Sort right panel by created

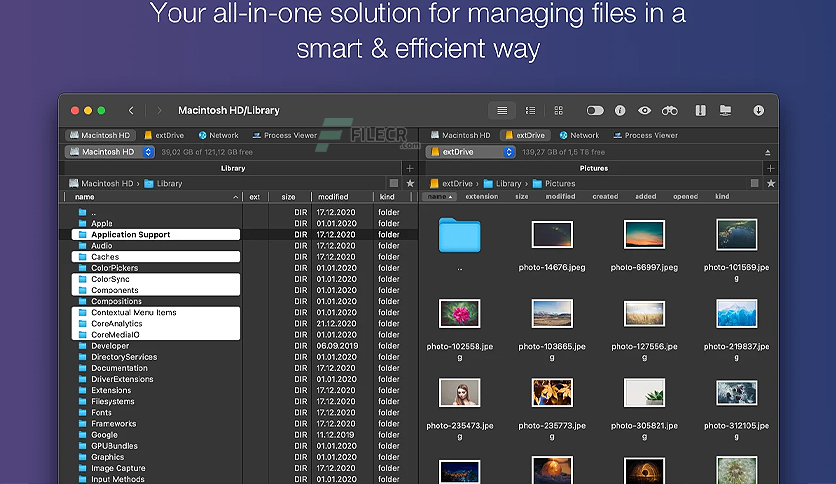click(x=605, y=196)
